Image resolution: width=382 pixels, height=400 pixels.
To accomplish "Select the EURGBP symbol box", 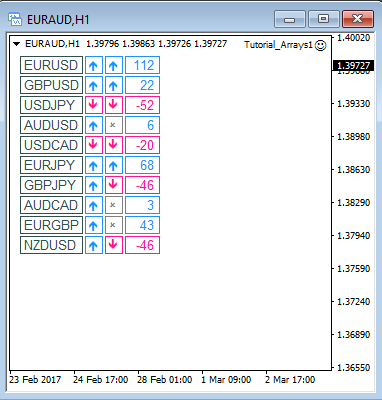I will tap(51, 225).
